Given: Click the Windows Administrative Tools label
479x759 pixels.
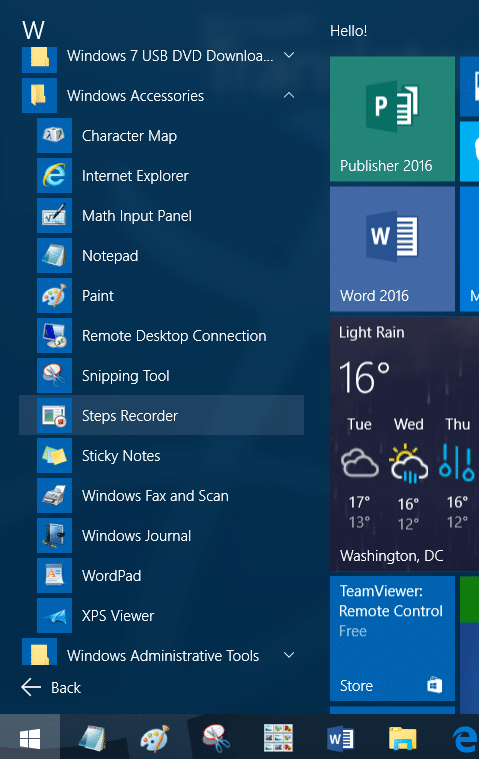Looking at the screenshot, I should [x=163, y=656].
